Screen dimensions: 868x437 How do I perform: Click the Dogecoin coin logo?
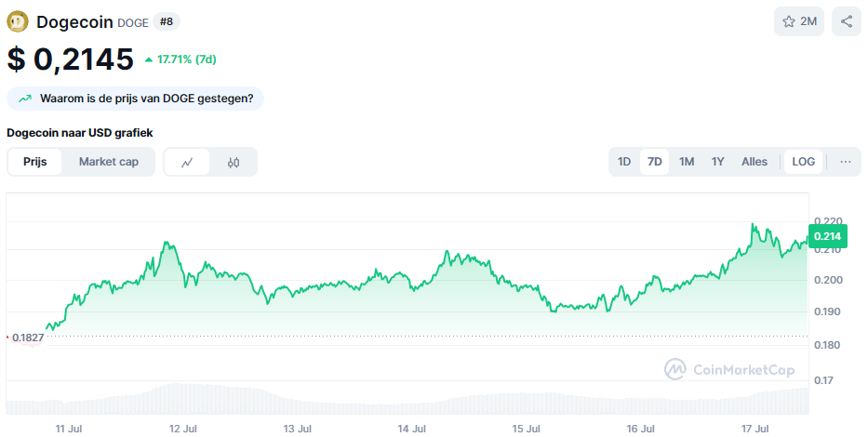17,21
